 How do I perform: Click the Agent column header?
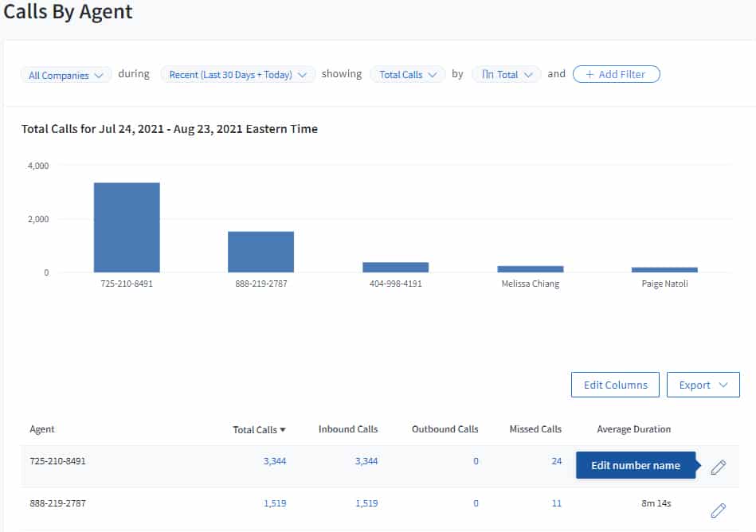pyautogui.click(x=42, y=429)
